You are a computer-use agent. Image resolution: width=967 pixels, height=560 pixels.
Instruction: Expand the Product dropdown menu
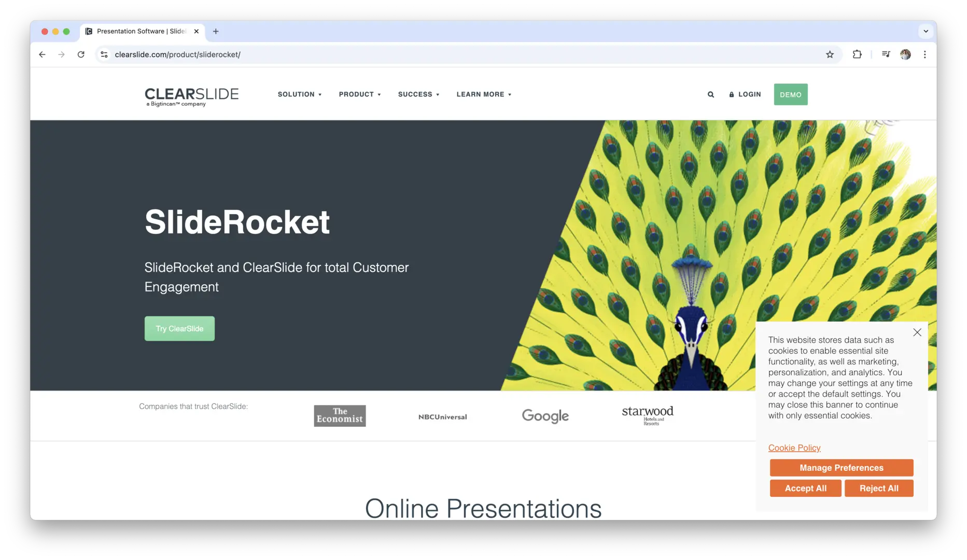[x=359, y=94]
